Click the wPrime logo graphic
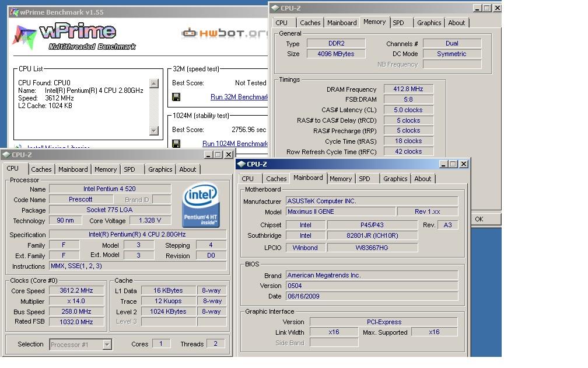 pos(74,37)
